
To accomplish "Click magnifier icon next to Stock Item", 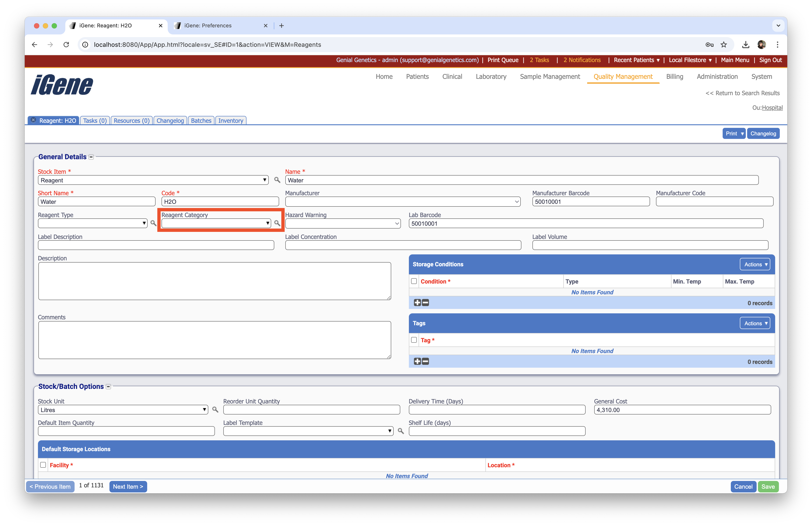I will coord(277,180).
